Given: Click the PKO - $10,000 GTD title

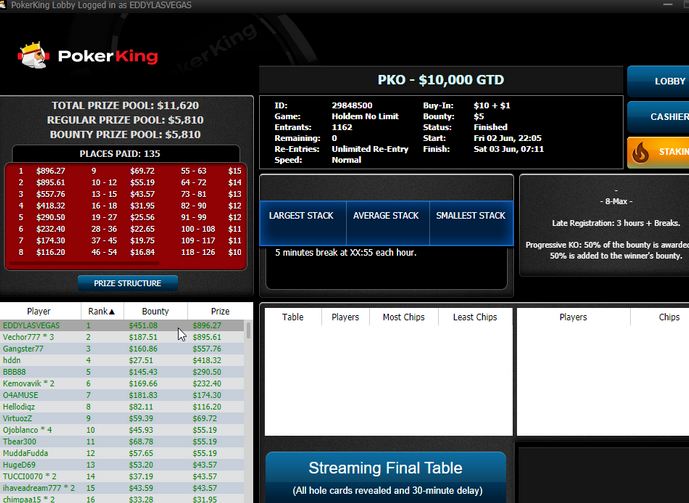Looking at the screenshot, I should pyautogui.click(x=441, y=80).
